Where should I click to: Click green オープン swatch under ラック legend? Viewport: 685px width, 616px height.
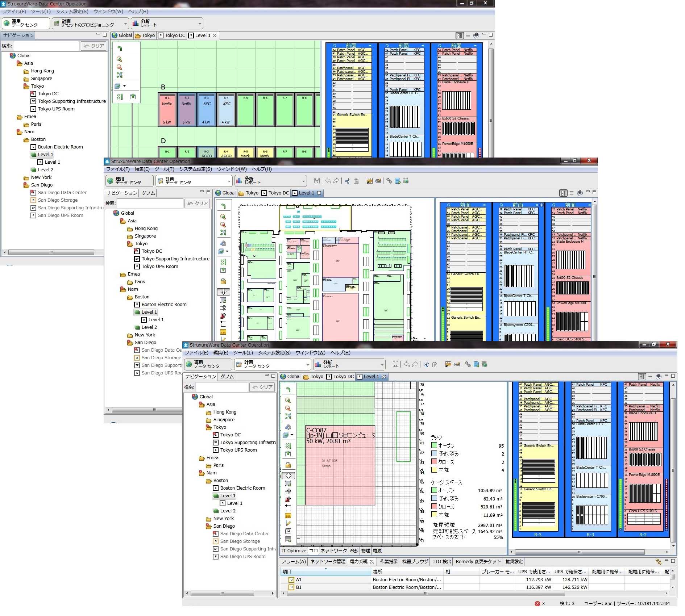click(x=434, y=445)
